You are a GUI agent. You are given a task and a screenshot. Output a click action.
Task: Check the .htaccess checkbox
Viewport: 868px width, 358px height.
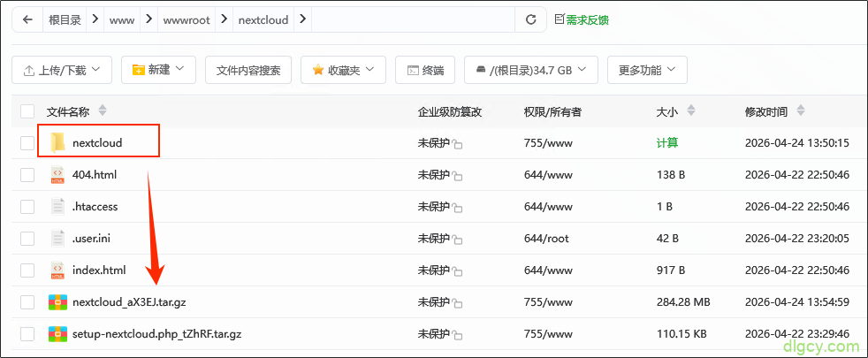click(x=27, y=207)
